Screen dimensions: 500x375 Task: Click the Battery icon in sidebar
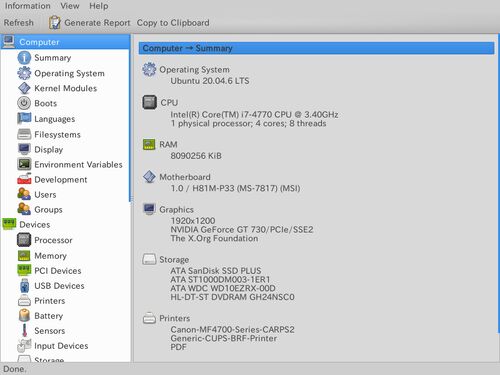[24, 315]
